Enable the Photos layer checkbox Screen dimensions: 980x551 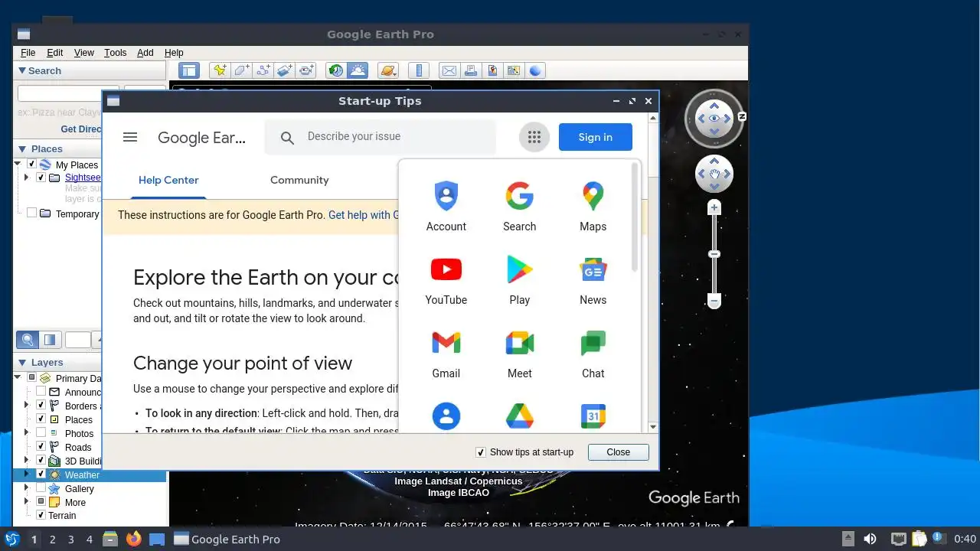point(41,433)
